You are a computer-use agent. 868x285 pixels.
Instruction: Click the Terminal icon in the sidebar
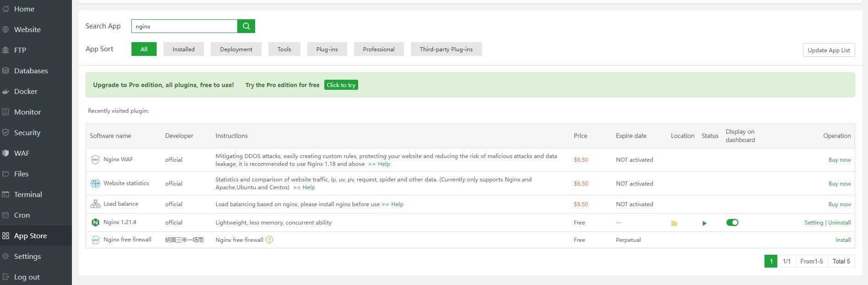[5, 194]
